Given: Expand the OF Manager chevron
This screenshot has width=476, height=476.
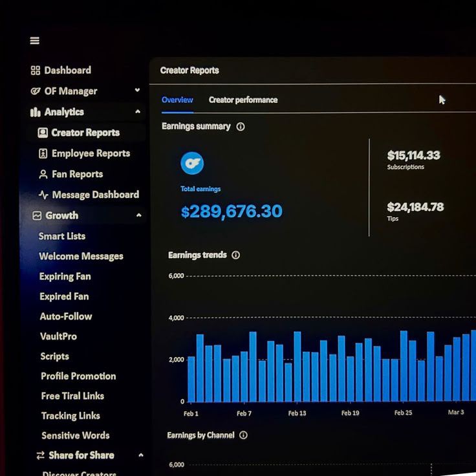Looking at the screenshot, I should pyautogui.click(x=137, y=90).
